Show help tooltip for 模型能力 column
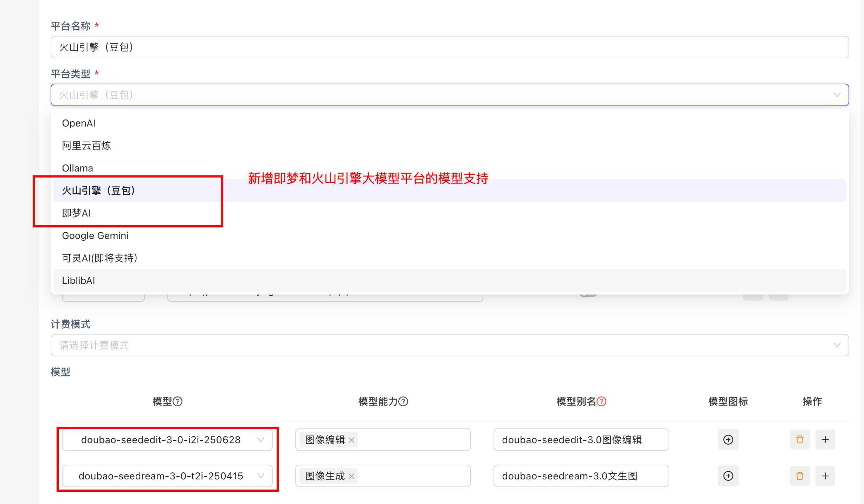 pos(404,401)
